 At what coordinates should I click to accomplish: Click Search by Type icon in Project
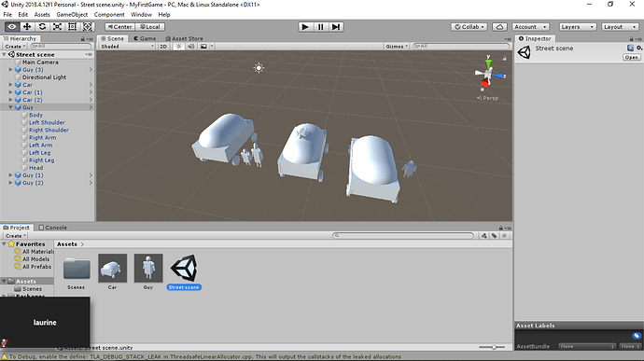pos(484,236)
